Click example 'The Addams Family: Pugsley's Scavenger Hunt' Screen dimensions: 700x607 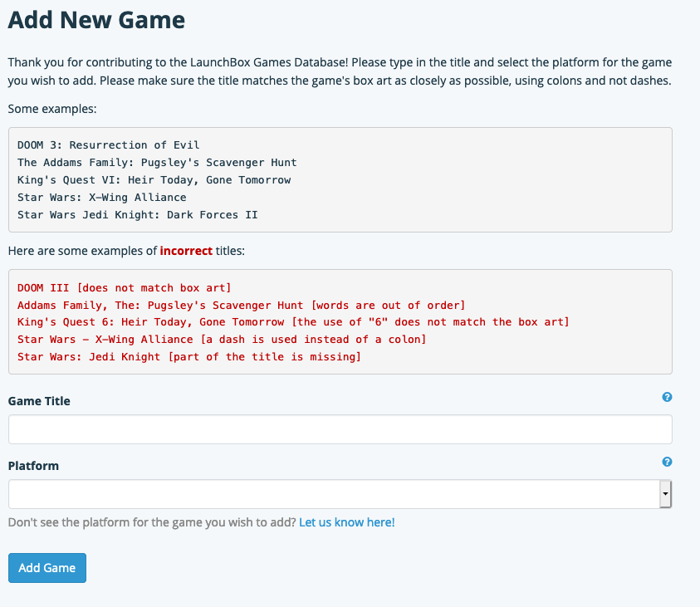click(157, 163)
